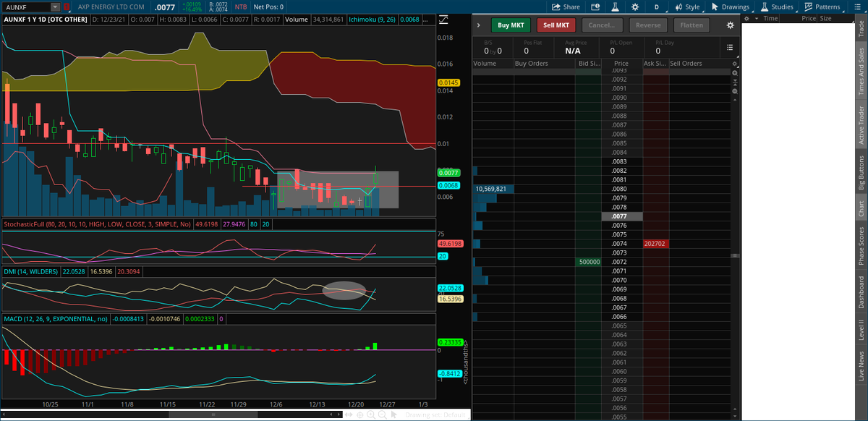Click the chart horizontal scrollbar thumb
Screen dimensions: 868x421
213,415
